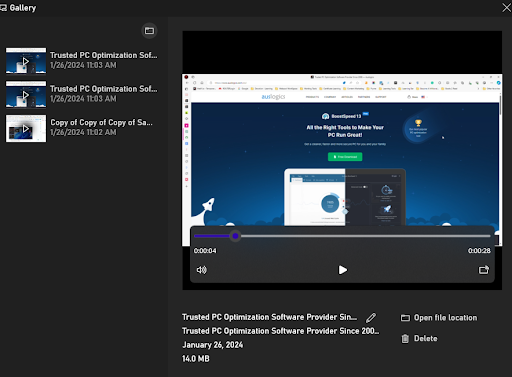Click the folder icon next to Open file location
The height and width of the screenshot is (377, 512).
(405, 318)
